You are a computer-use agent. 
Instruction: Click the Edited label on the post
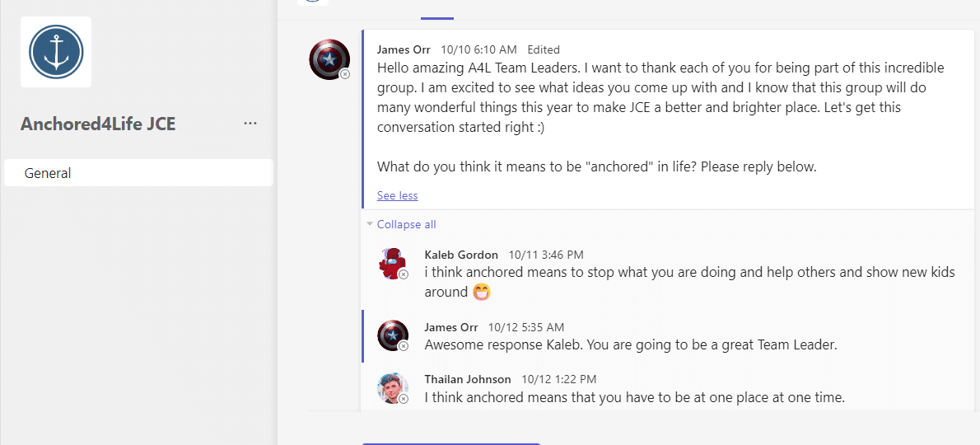(x=544, y=49)
